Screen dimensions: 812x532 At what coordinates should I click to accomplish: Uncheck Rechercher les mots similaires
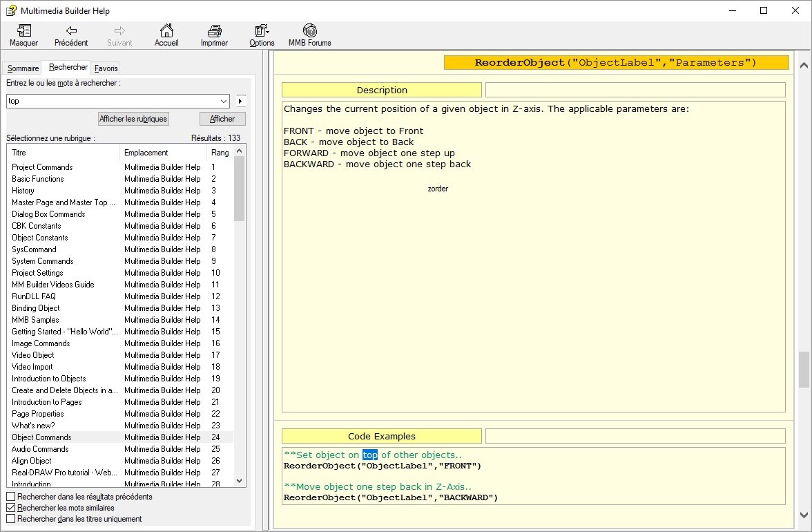coord(10,508)
